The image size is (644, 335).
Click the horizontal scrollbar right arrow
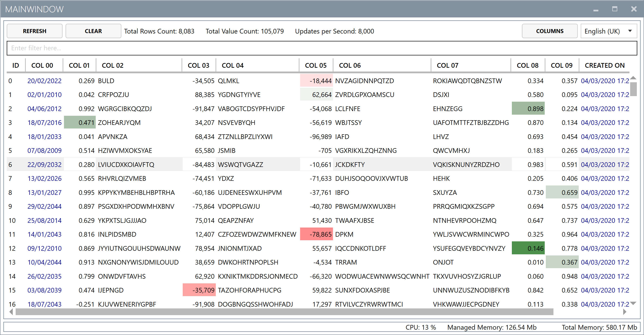(625, 312)
